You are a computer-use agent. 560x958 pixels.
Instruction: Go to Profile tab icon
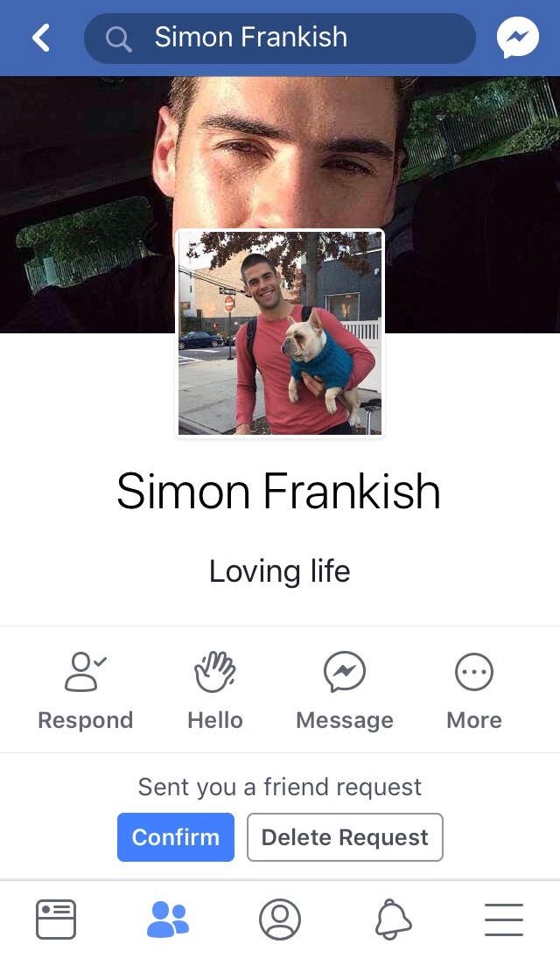pyautogui.click(x=280, y=919)
